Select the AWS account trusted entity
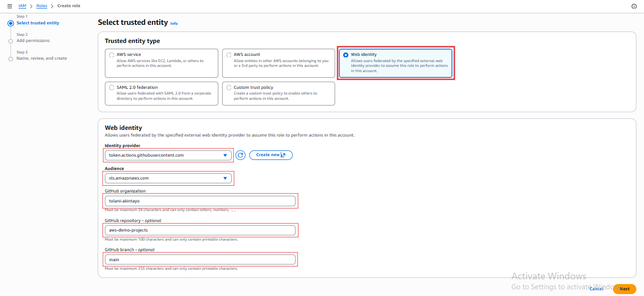Screen dimensions: 644x296 coord(228,54)
